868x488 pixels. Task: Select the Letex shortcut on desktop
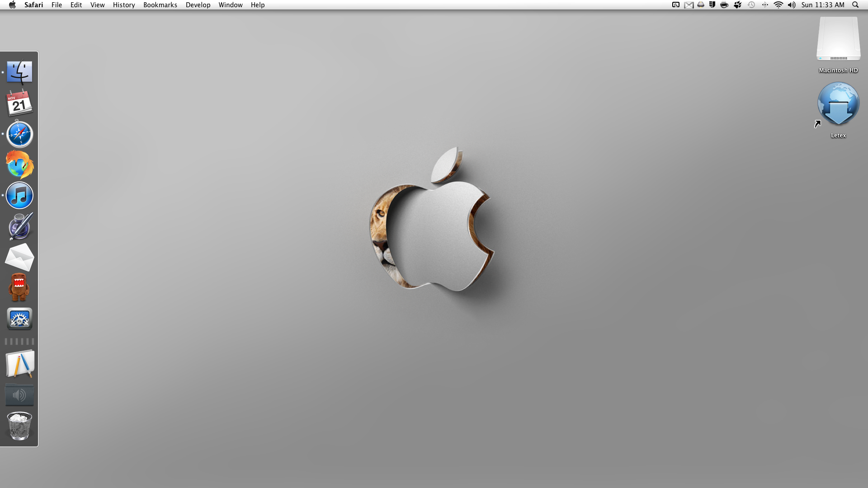838,105
